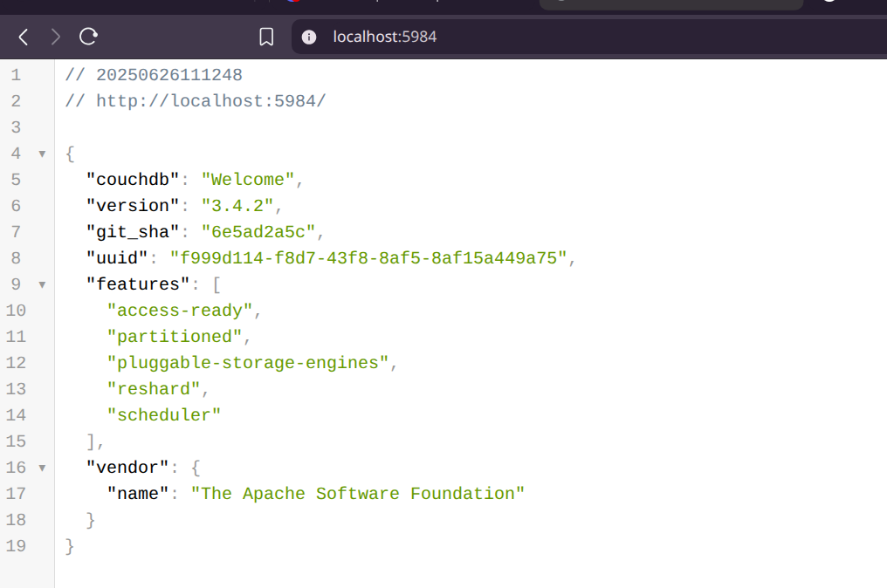Bookmark this page with the bookmark icon
Viewport: 887px width, 588px height.
click(x=266, y=37)
